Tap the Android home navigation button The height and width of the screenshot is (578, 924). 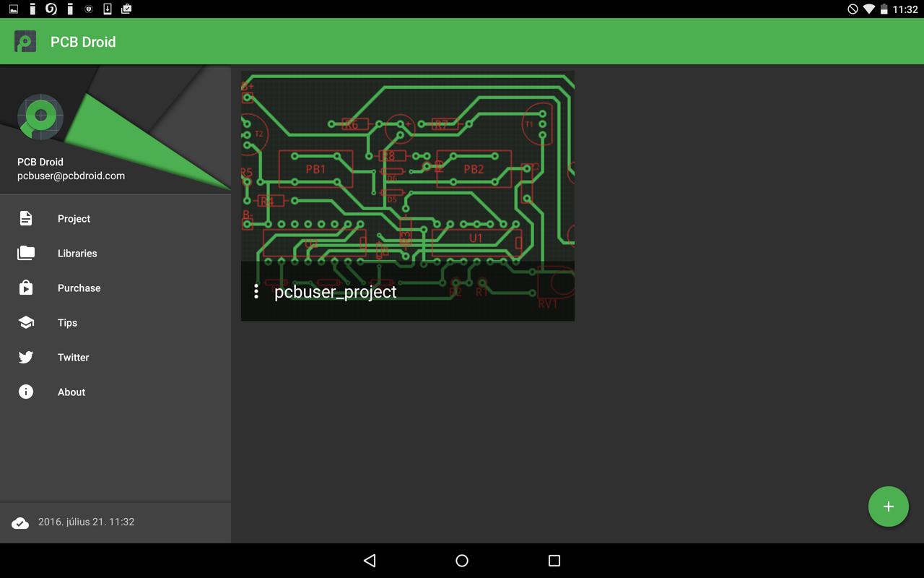pyautogui.click(x=462, y=561)
